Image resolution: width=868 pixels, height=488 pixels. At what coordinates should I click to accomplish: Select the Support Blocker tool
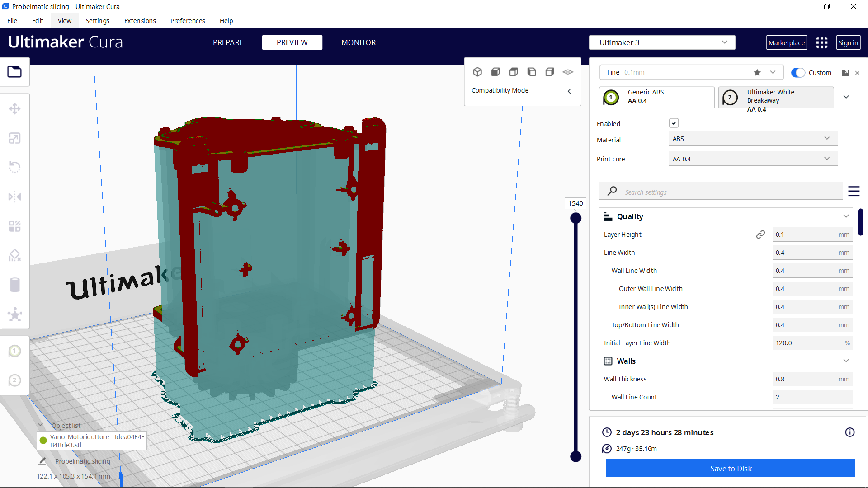[15, 255]
